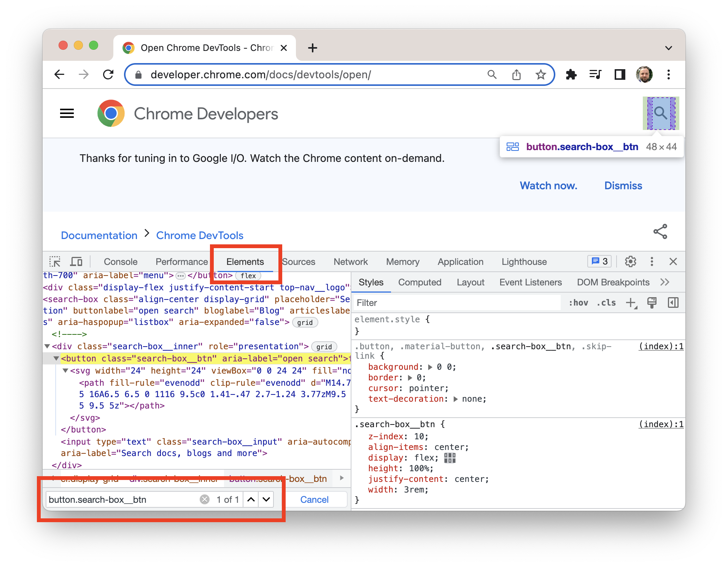
Task: Click the styles Filter input
Action: (x=457, y=303)
